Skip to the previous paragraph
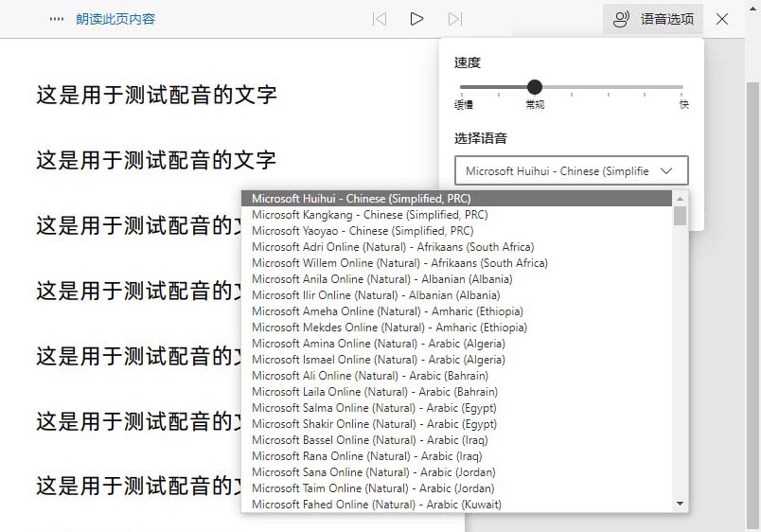 pos(379,19)
